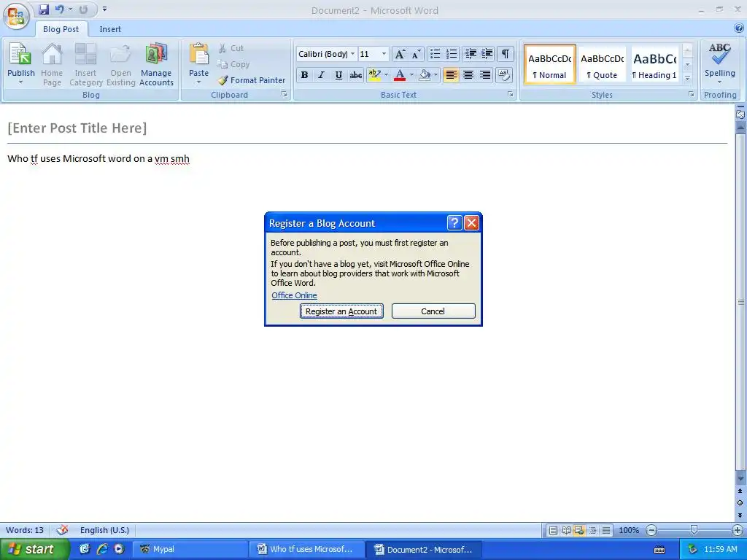Screen dimensions: 747x560
Task: Click Cancel in the dialog
Action: pyautogui.click(x=433, y=311)
